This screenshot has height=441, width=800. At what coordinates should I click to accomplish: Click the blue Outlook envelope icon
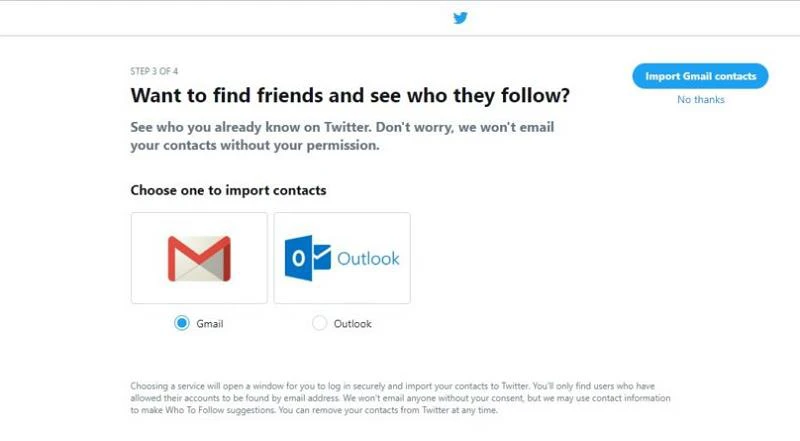[307, 258]
